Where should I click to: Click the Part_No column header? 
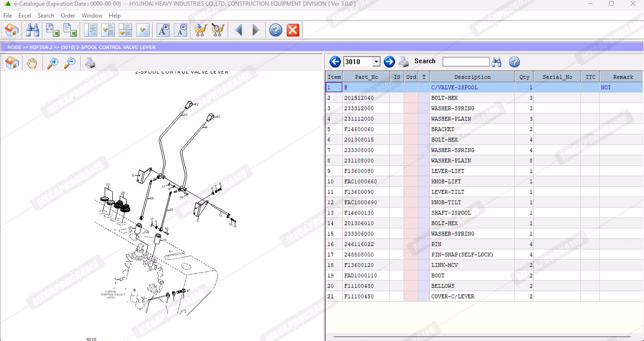366,77
